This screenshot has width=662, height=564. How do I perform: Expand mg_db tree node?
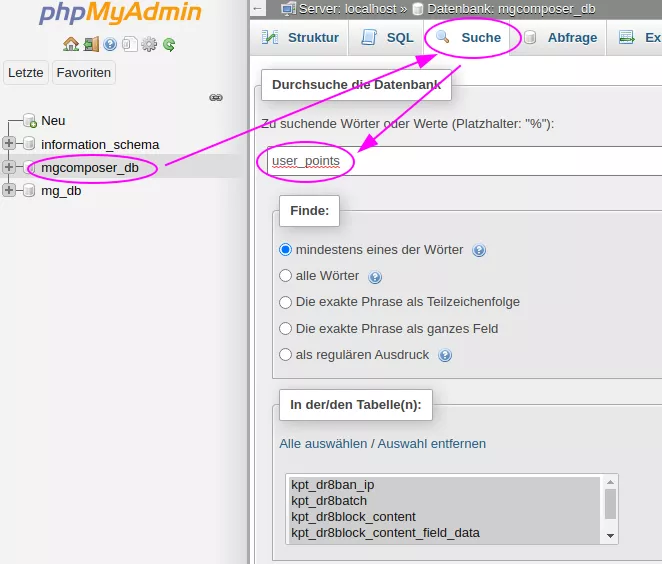[8, 190]
